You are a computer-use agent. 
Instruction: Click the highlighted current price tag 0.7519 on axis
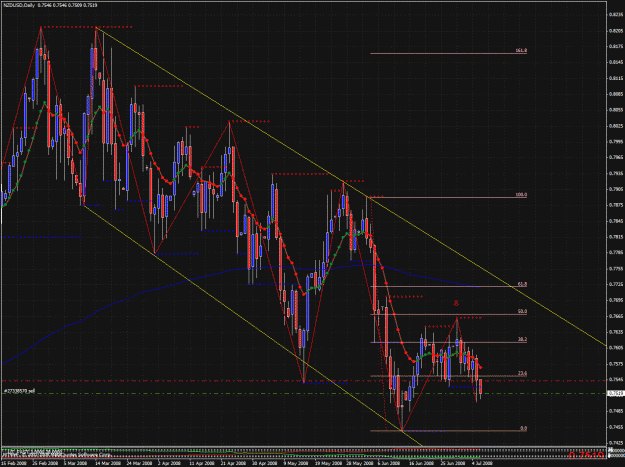tap(615, 393)
